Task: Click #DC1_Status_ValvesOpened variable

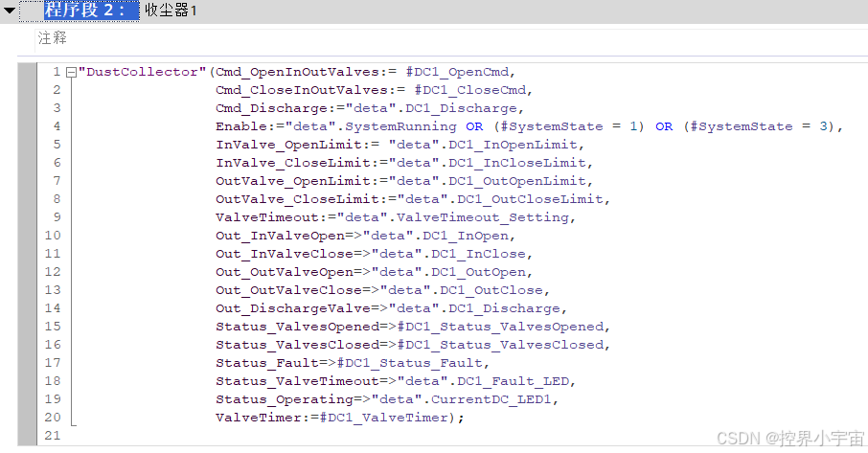Action: click(500, 328)
